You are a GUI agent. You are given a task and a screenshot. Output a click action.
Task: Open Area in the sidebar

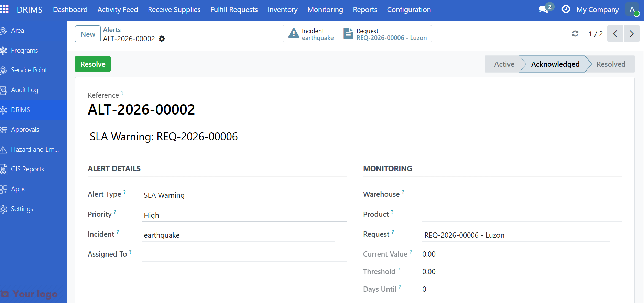point(33,31)
